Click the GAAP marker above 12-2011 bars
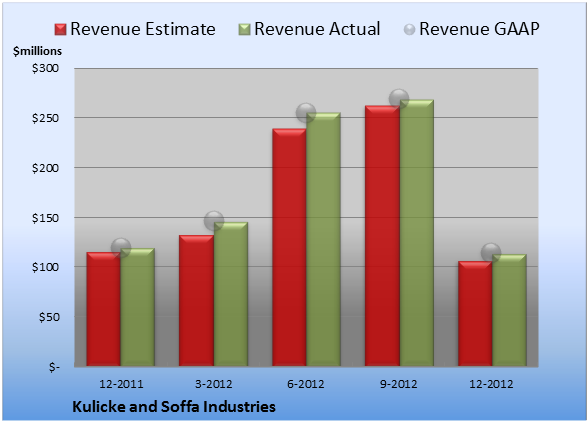The image size is (588, 422). click(x=121, y=248)
